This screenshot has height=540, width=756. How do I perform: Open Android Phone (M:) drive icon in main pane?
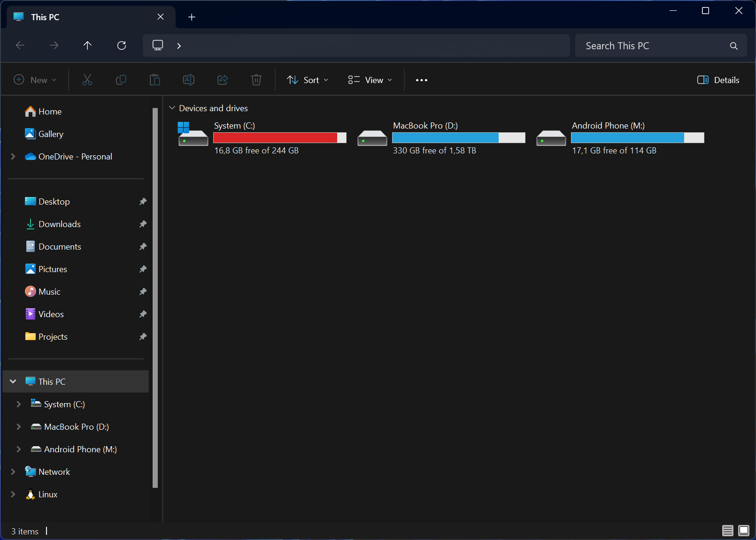pos(551,138)
